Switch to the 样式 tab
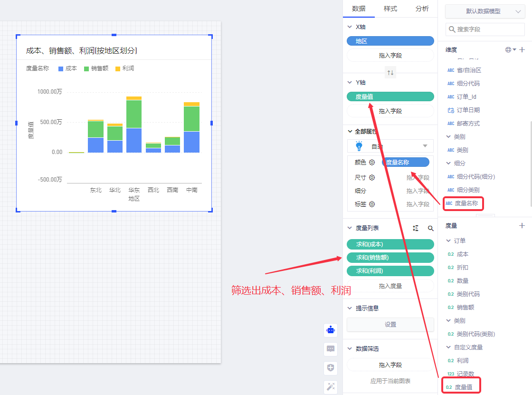Viewport: 532px width, 395px height. pyautogui.click(x=390, y=9)
